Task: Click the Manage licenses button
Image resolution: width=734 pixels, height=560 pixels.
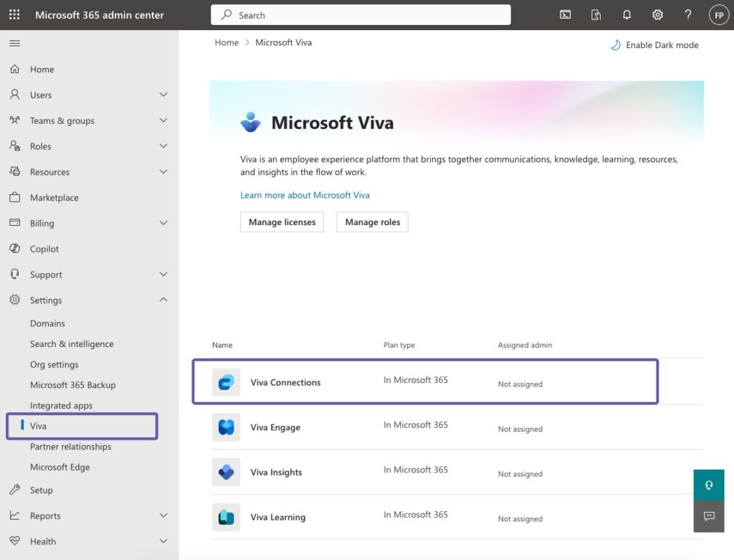Action: tap(282, 222)
